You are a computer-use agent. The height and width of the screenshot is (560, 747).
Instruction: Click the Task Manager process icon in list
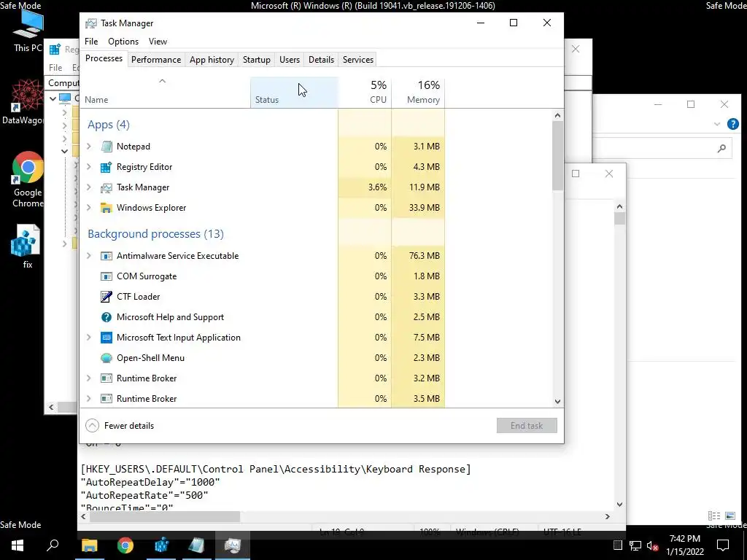point(107,187)
